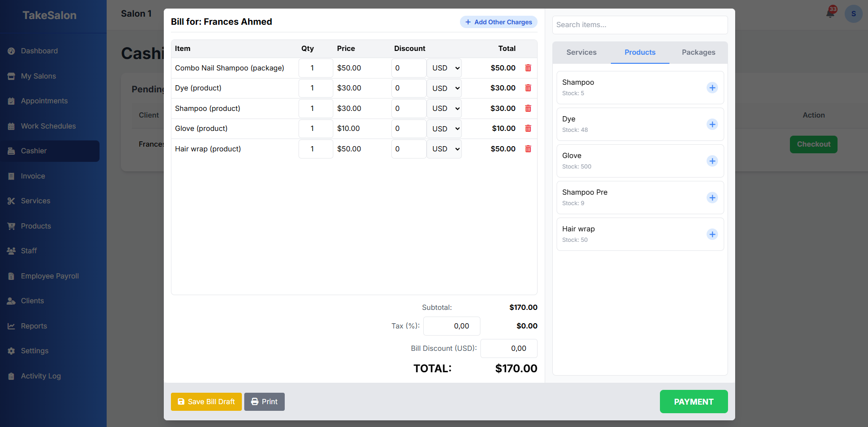
Task: Open USD discount dropdown on Dye row
Action: point(444,88)
